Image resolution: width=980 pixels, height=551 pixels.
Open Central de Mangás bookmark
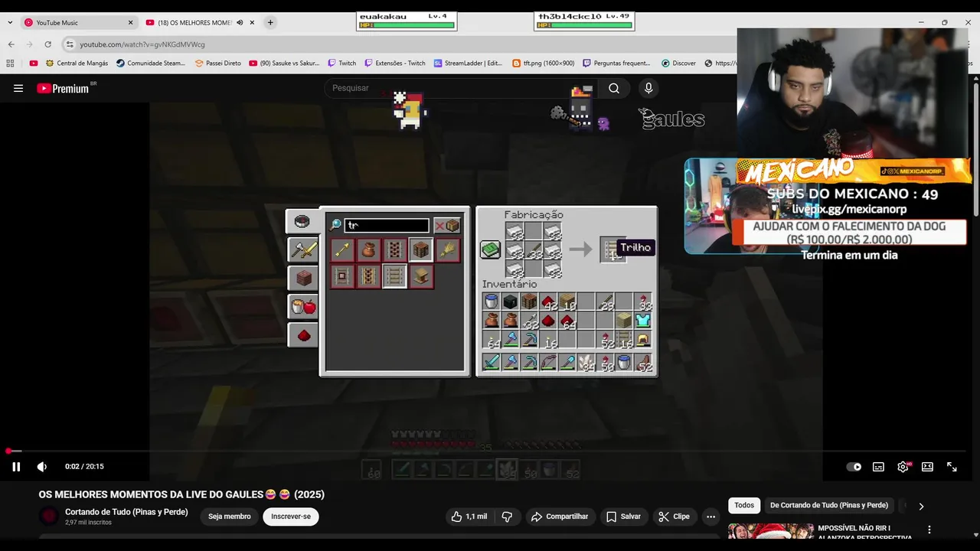(x=77, y=64)
